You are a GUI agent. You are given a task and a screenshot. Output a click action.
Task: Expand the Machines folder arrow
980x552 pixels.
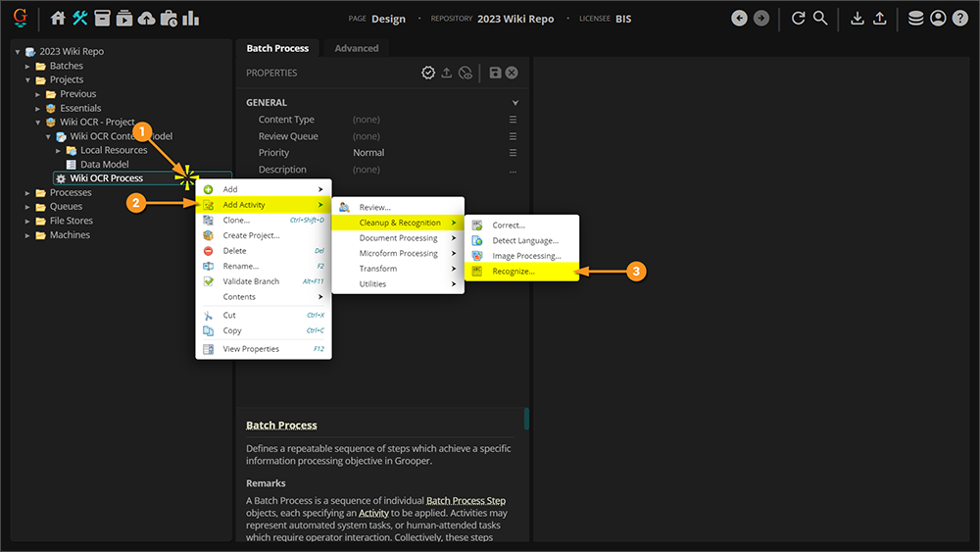coord(27,235)
